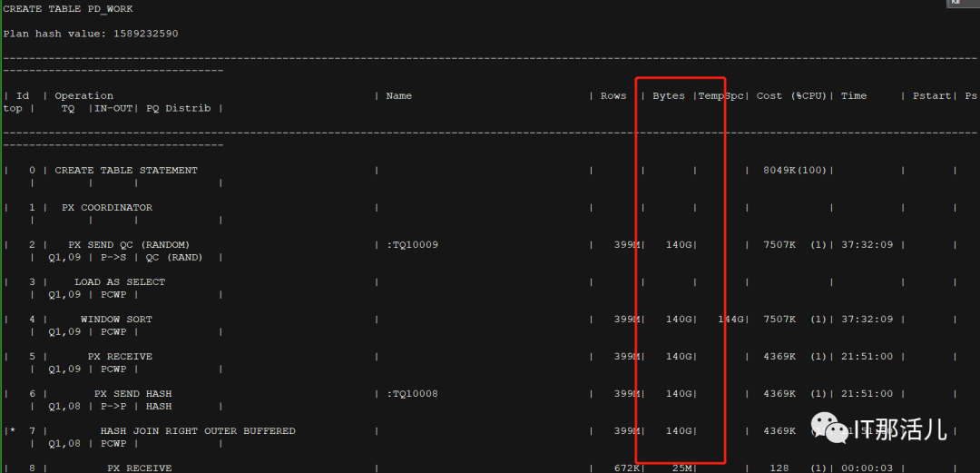Click the '00:00:03' time value in row 8

[x=867, y=468]
